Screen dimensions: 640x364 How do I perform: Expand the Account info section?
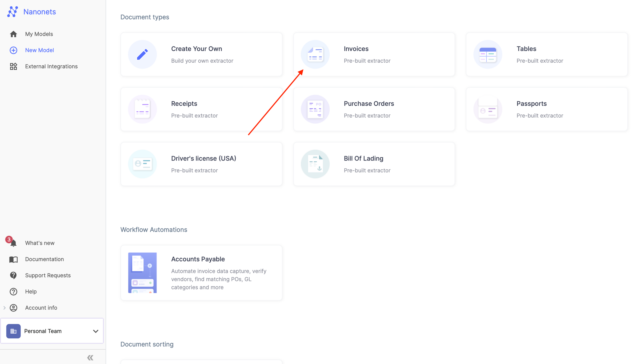click(x=5, y=308)
